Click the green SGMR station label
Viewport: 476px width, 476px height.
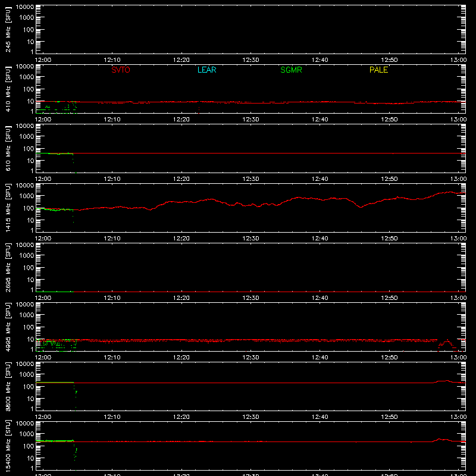click(291, 70)
